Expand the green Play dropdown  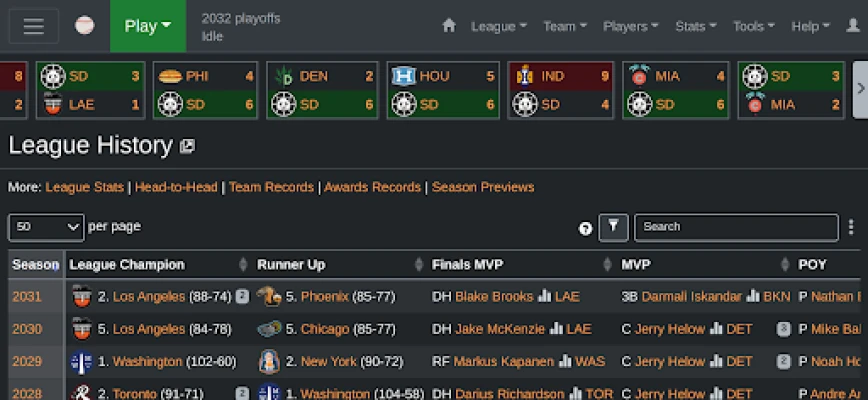coord(148,26)
